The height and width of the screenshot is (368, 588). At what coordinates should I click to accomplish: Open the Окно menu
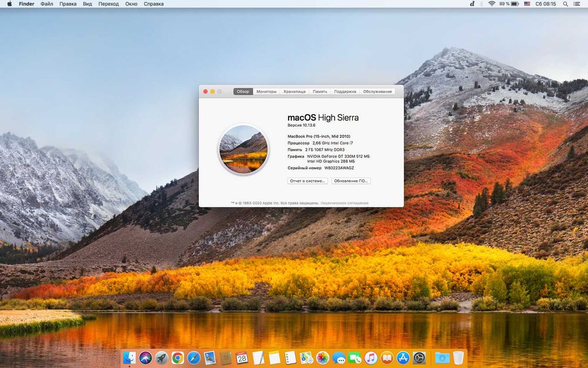click(x=131, y=4)
